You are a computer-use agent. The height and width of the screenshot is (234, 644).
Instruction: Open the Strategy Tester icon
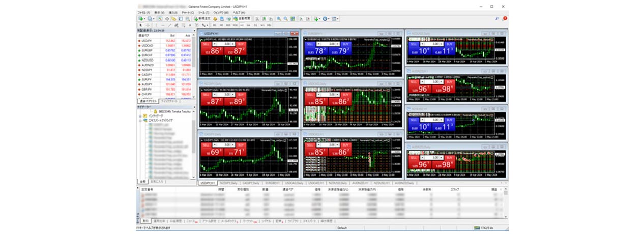click(x=188, y=19)
